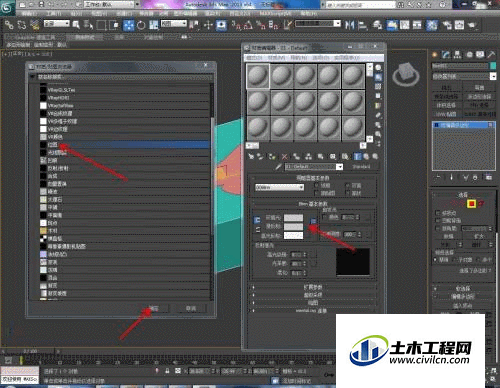Click the Material Editor toolbar icon
Viewport: 500px width, 388px height.
coord(432,25)
